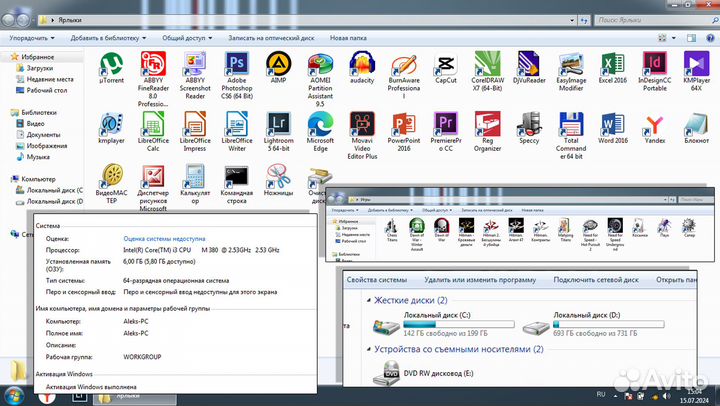Click Записать на оптический диск
This screenshot has height=406, width=720.
click(x=271, y=38)
